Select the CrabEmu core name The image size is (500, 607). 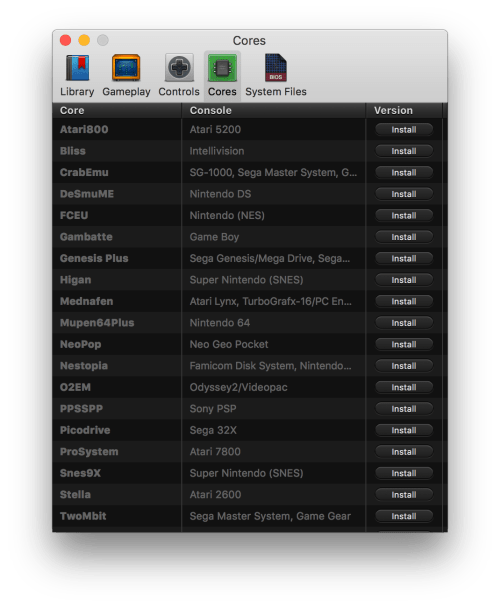(x=84, y=173)
